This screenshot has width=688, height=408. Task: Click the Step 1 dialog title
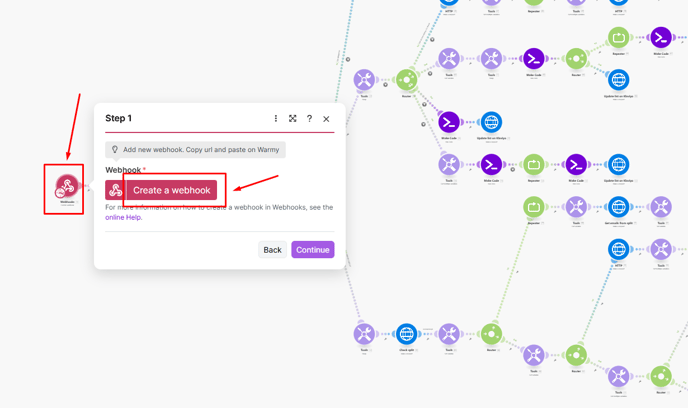[x=118, y=118]
